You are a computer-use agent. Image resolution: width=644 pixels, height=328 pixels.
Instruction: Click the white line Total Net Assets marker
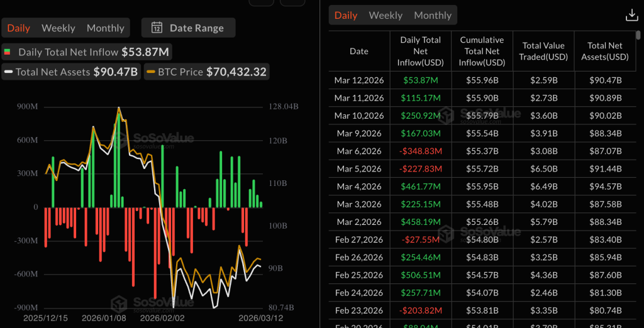pyautogui.click(x=8, y=72)
